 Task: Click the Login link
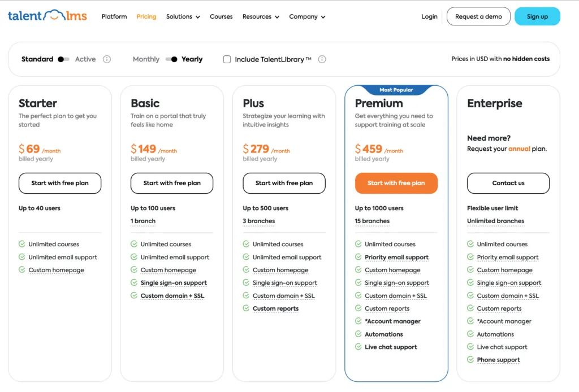coord(429,16)
